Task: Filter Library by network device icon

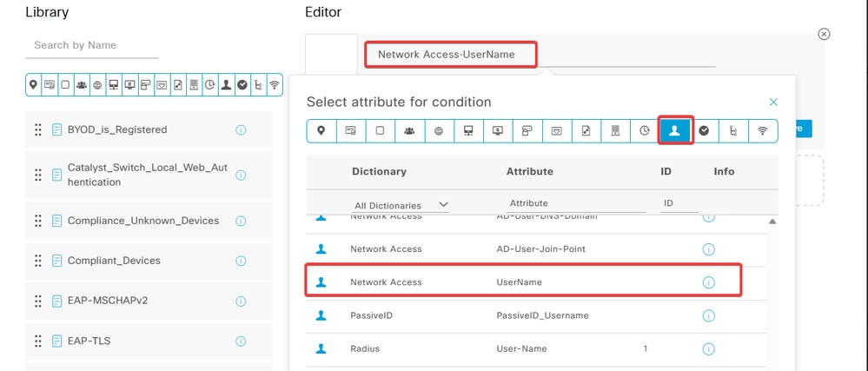Action: [x=114, y=85]
